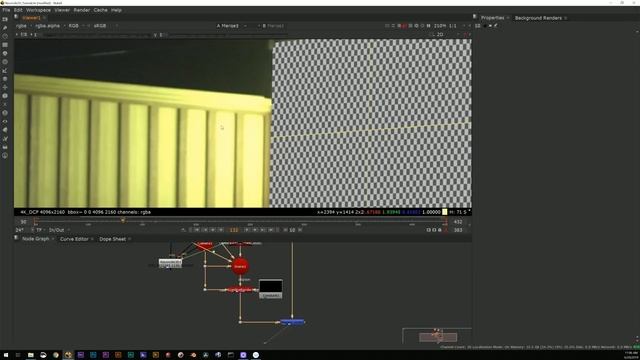
Task: Open the In/Out playback range dropdown
Action: 59,230
